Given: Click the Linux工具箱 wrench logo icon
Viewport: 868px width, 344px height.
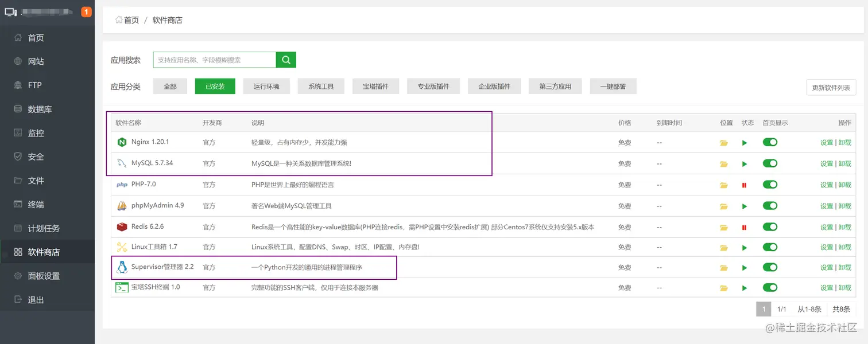Looking at the screenshot, I should (122, 247).
